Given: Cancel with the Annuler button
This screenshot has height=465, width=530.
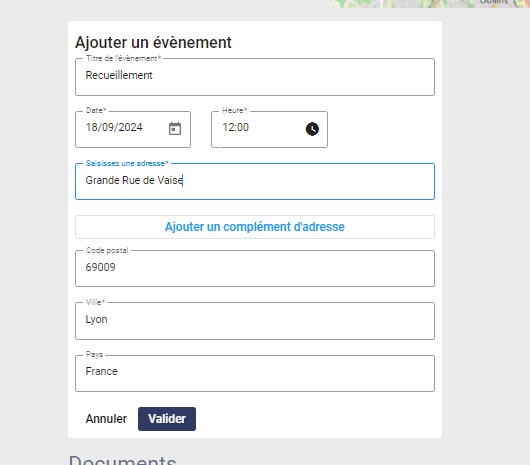Looking at the screenshot, I should coord(106,419).
